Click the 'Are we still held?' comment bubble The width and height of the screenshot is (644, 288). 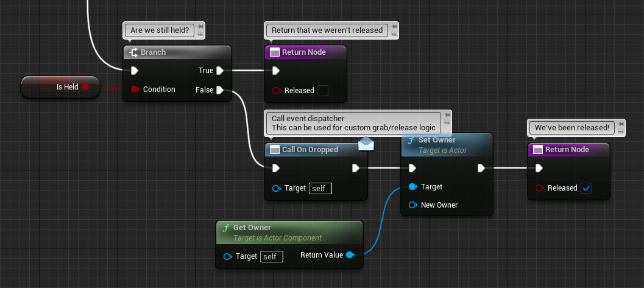tap(160, 30)
